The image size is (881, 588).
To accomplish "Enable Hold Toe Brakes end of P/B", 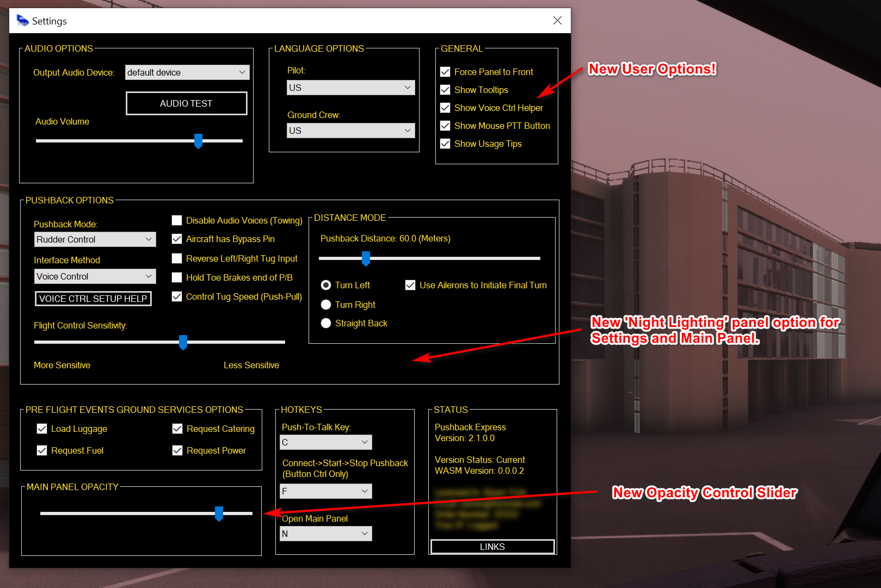I will (177, 277).
